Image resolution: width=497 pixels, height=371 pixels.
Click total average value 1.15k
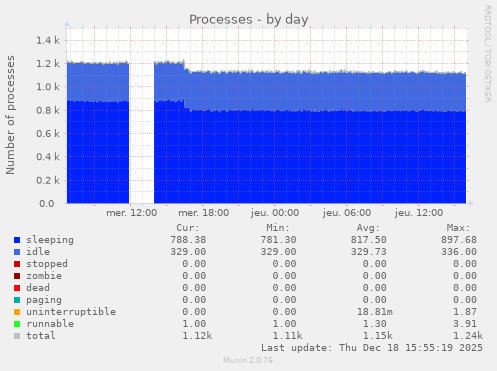[x=378, y=336]
